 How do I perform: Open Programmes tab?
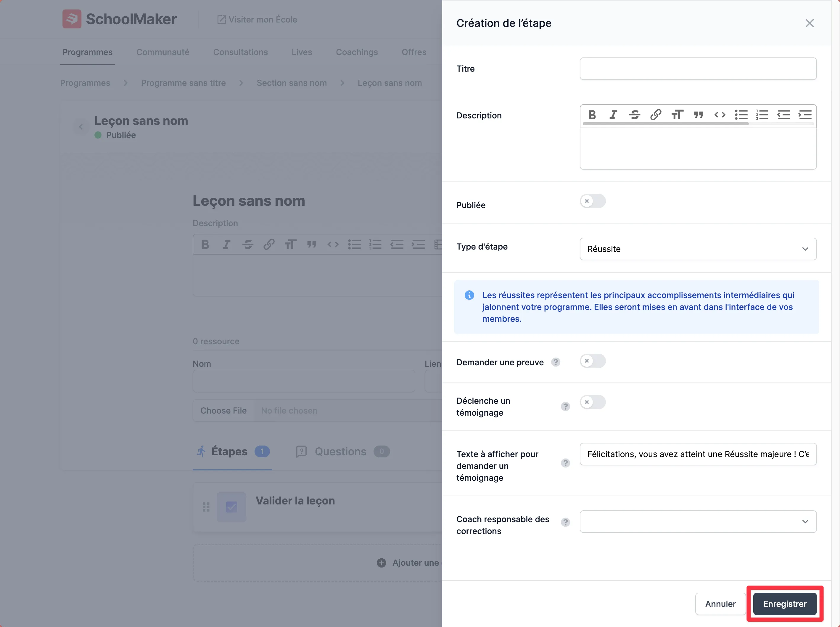(87, 52)
